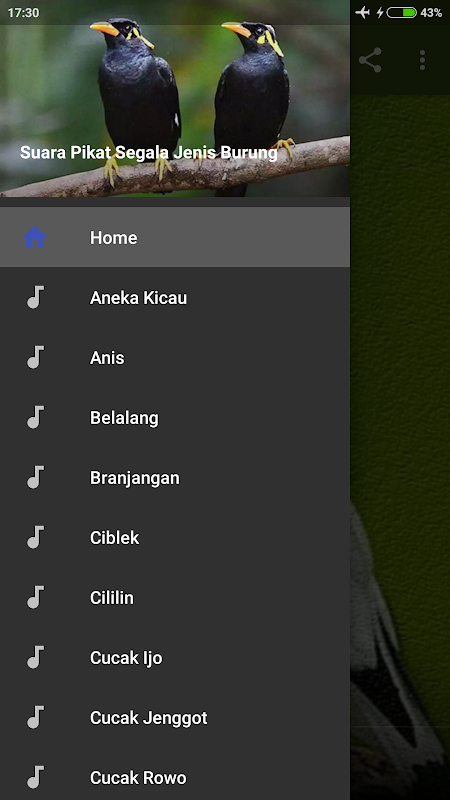Tap the blue Home icon
The height and width of the screenshot is (800, 450).
(35, 237)
